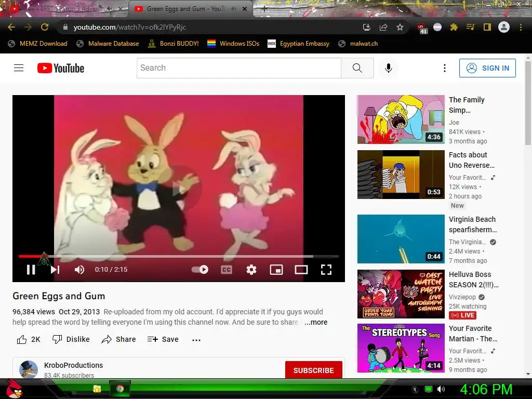This screenshot has height=399, width=532.
Task: Subscribe to KroboProductions
Action: pyautogui.click(x=313, y=370)
